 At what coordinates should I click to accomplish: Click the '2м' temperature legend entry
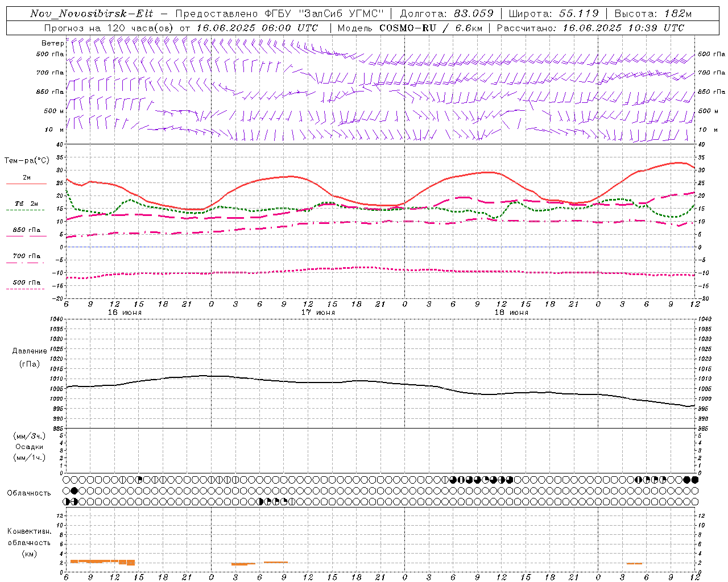coord(27,178)
